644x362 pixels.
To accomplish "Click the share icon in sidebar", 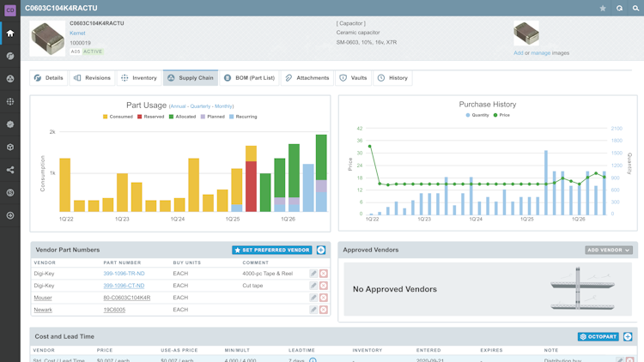I will (10, 170).
